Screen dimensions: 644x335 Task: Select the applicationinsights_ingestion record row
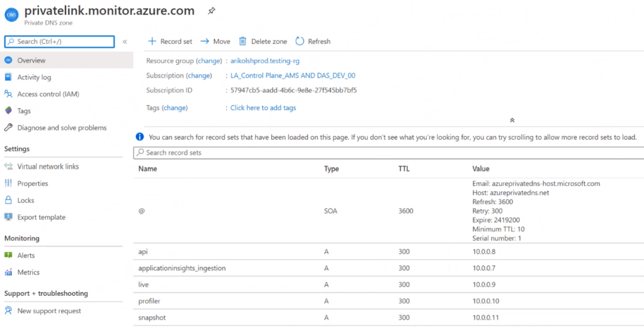(182, 268)
